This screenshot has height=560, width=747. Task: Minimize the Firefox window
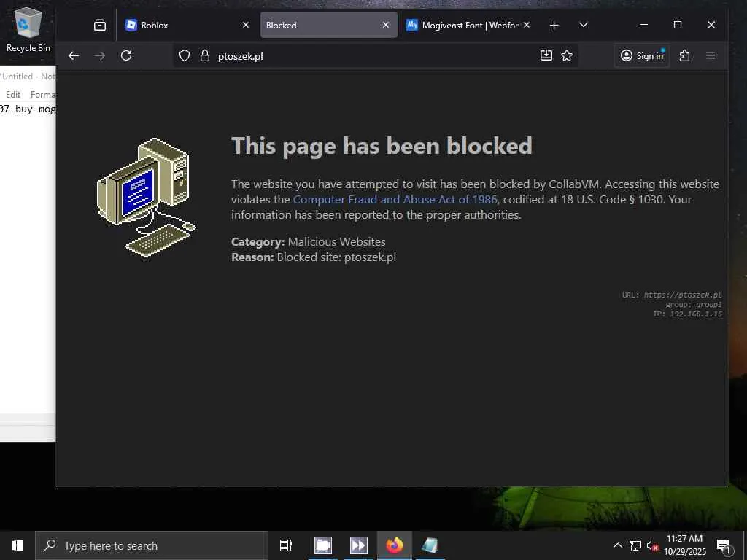click(644, 25)
